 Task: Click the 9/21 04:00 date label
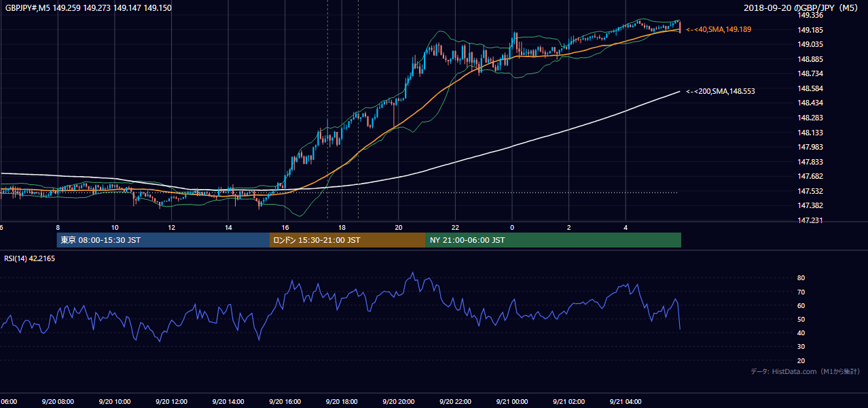point(626,402)
